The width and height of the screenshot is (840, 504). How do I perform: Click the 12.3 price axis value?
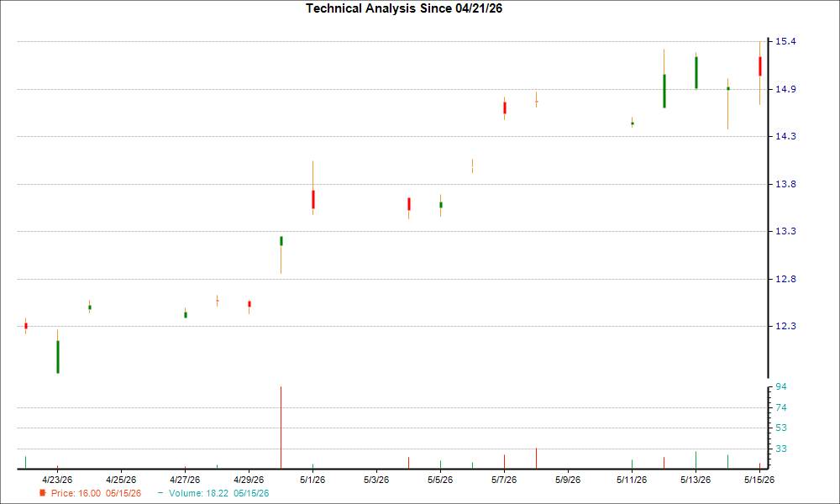785,326
